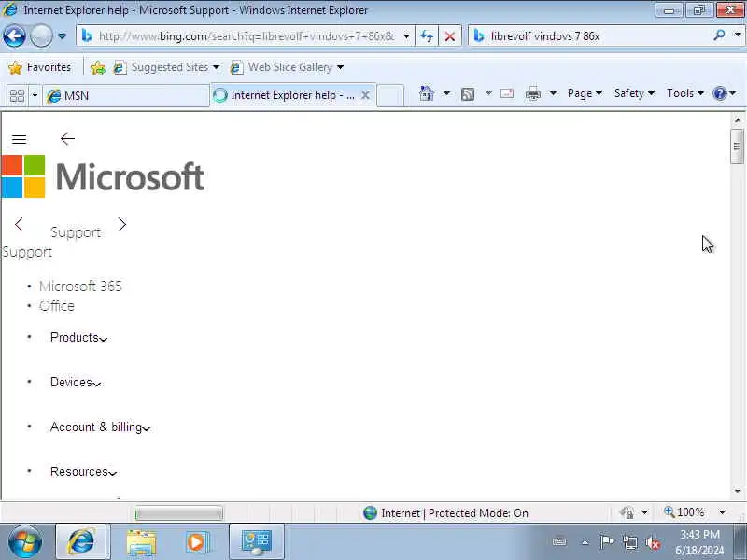Open the Windows Start button
Image resolution: width=747 pixels, height=560 pixels.
coord(25,542)
